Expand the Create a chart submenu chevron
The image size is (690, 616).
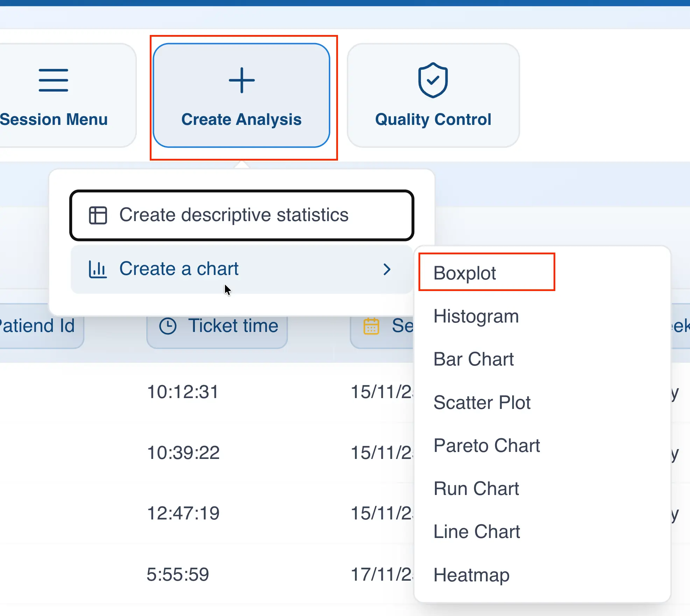pyautogui.click(x=387, y=269)
